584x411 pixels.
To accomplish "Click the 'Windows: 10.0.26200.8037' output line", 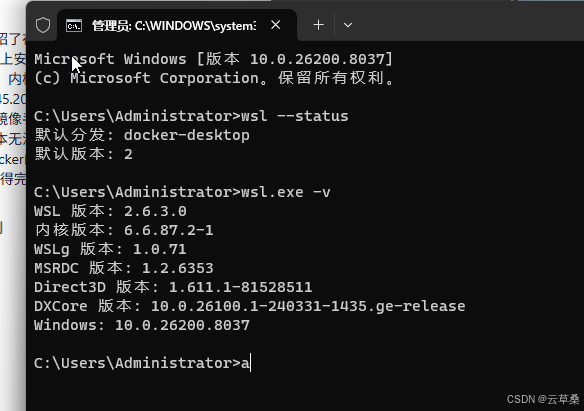I will point(142,325).
